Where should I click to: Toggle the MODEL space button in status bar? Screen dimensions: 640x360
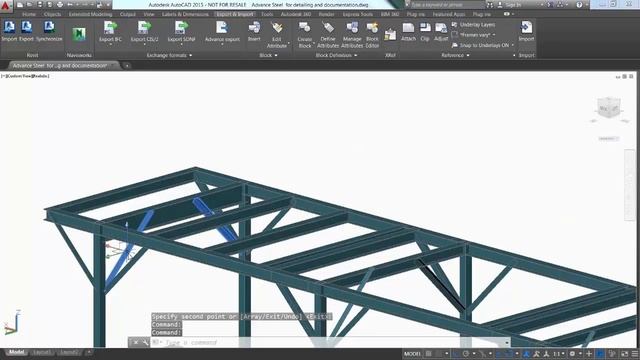pyautogui.click(x=412, y=354)
